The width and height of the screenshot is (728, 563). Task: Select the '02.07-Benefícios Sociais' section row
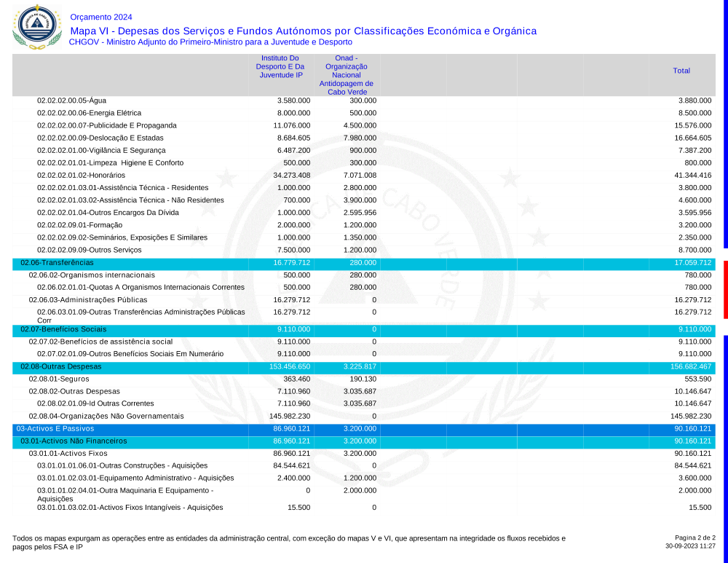tap(63, 329)
